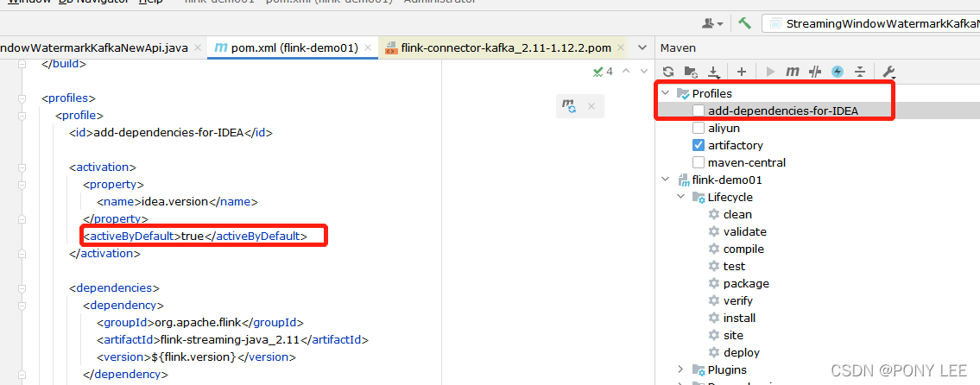
Task: Run Maven build play icon
Action: (771, 72)
